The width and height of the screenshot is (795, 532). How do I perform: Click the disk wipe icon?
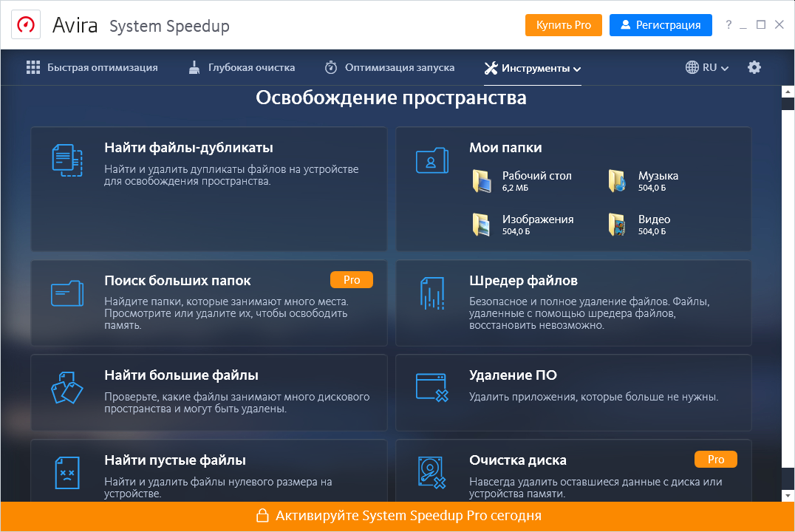click(x=432, y=473)
